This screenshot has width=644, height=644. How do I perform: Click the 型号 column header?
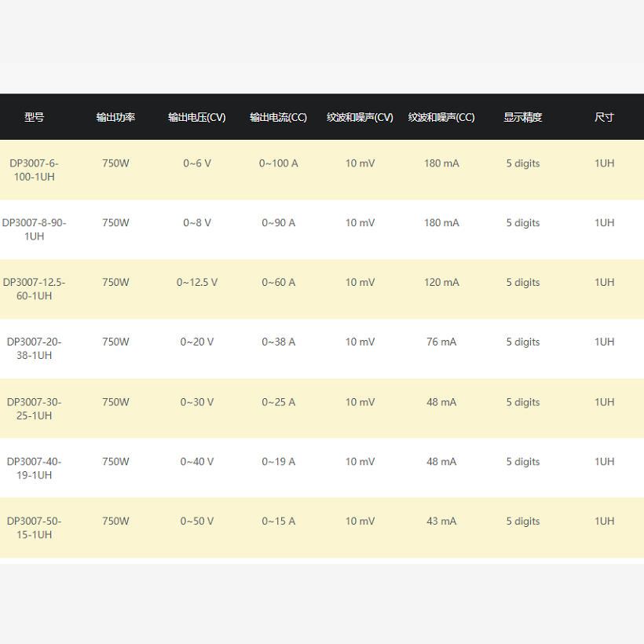pos(34,117)
